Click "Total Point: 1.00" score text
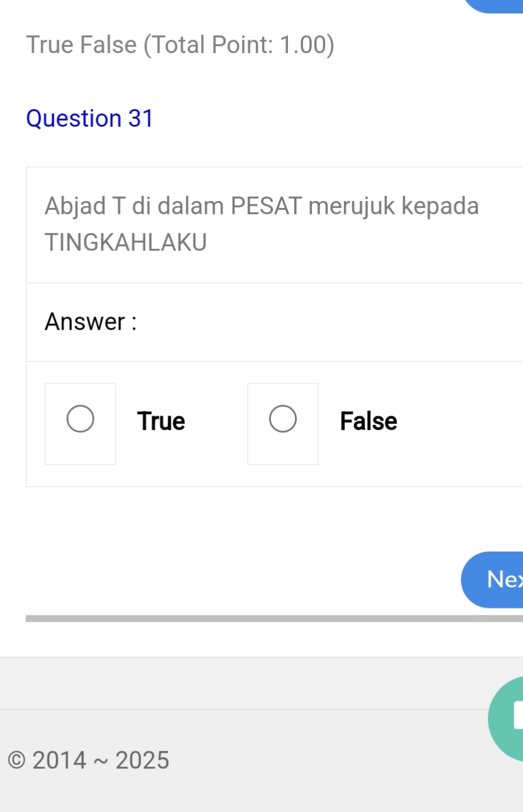Screen dimensions: 523x812 tap(239, 45)
